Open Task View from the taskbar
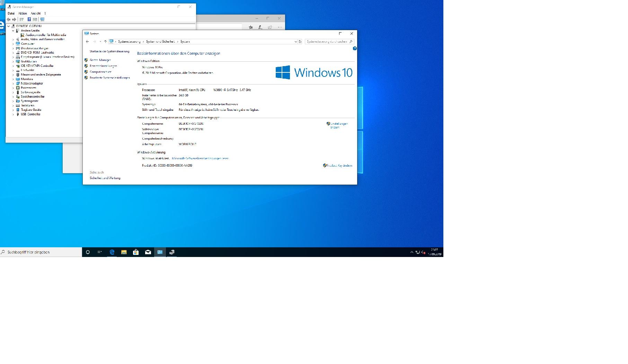Screen dimensions: 628x364 (x=99, y=252)
